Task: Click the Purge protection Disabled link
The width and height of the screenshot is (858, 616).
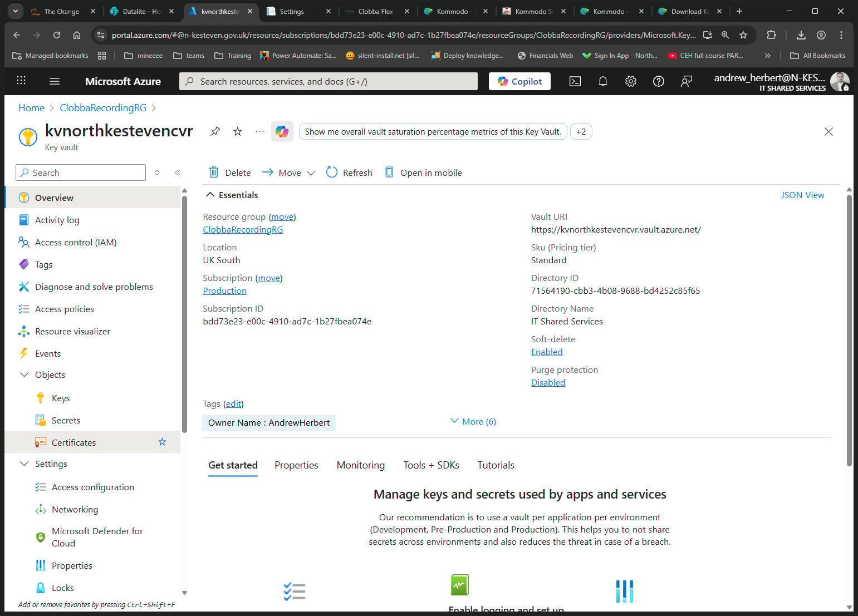Action: [x=548, y=382]
